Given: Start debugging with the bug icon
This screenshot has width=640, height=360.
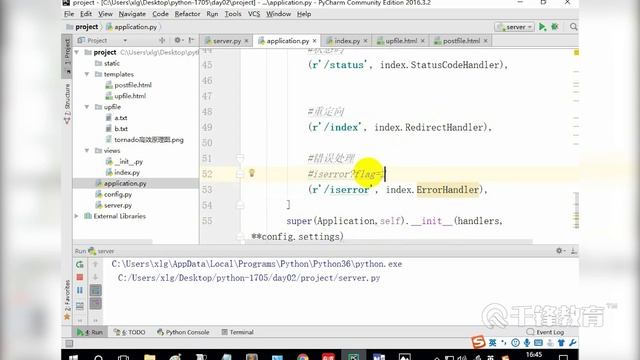Looking at the screenshot, I should point(555,27).
